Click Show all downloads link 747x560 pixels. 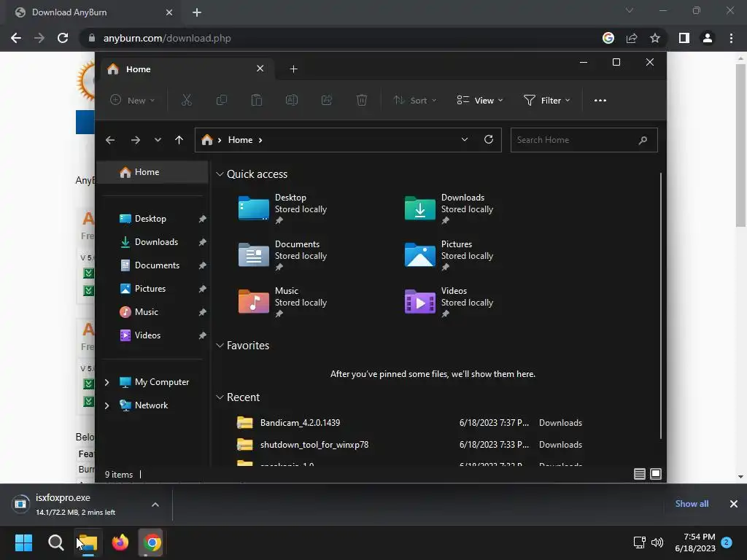692,504
